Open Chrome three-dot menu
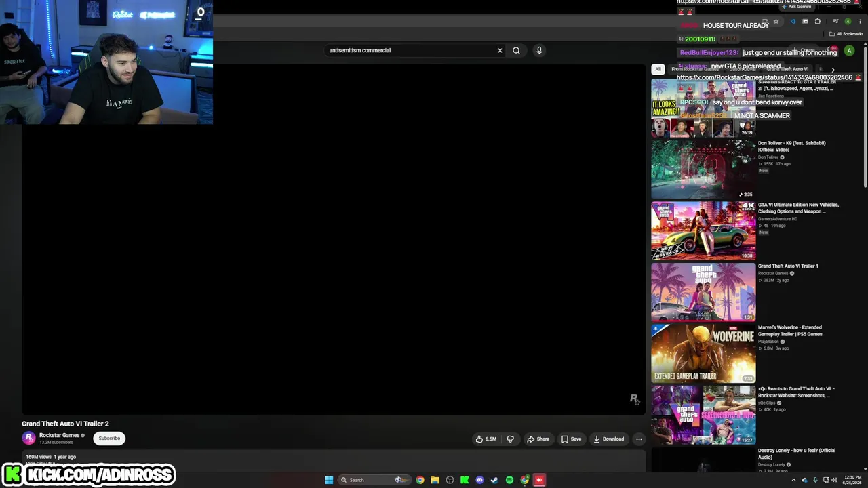The image size is (868, 488). tap(859, 22)
